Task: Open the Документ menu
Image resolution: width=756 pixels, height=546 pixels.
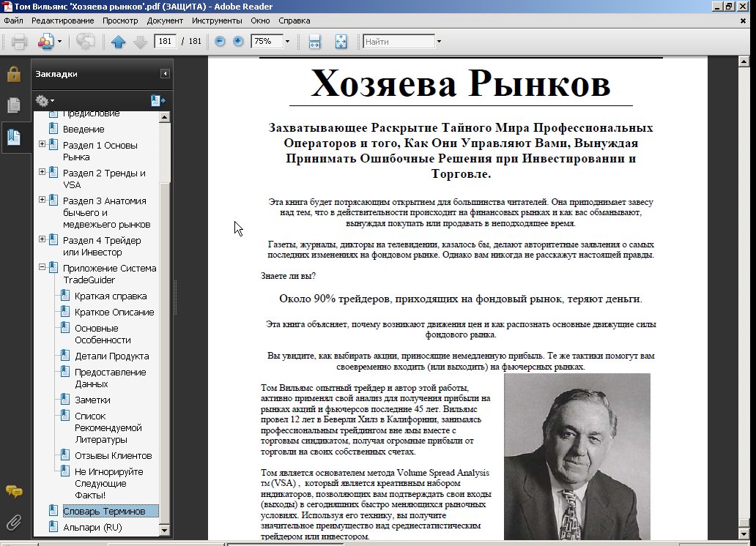Action: 165,20
